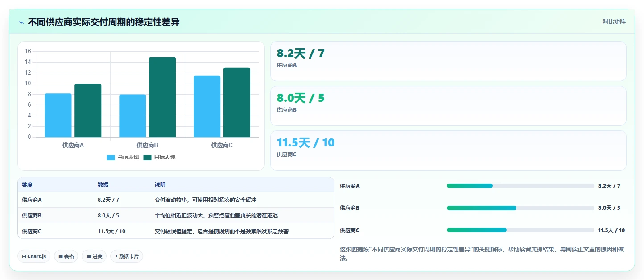
Task: Click the 说明 column header
Action: [x=160, y=185]
